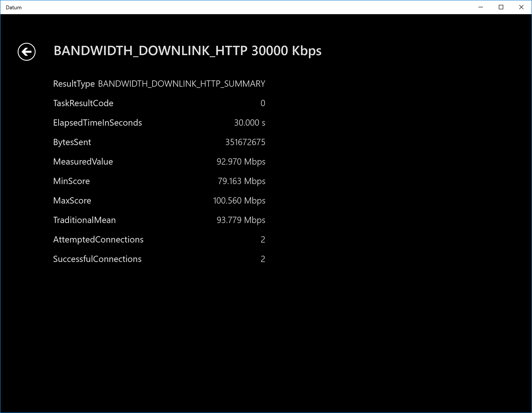Click the BANDWIDTH_DOWNLINK_HTTP_SUMMARY value
Viewport: 532px width, 413px height.
tap(181, 84)
